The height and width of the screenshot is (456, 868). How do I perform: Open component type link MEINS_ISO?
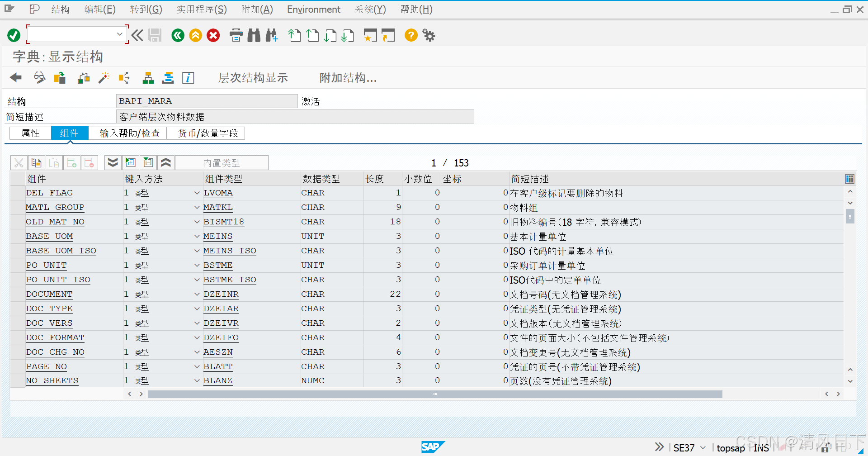pos(230,251)
